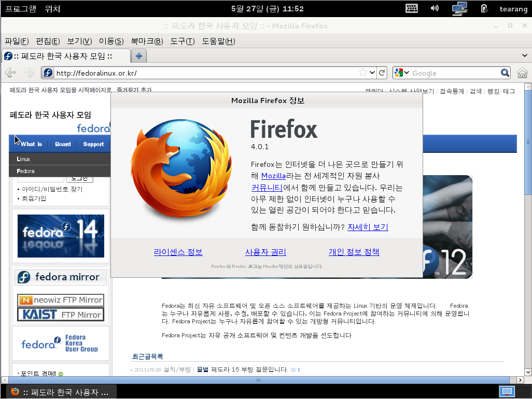Image resolution: width=532 pixels, height=399 pixels.
Task: Select the 페도라 한국 사용자 모임 tab
Action: (66, 56)
